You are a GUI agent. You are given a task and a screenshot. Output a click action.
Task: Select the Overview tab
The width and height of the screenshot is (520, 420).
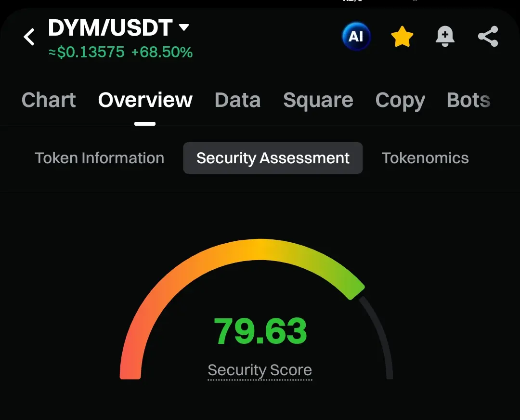click(x=145, y=100)
